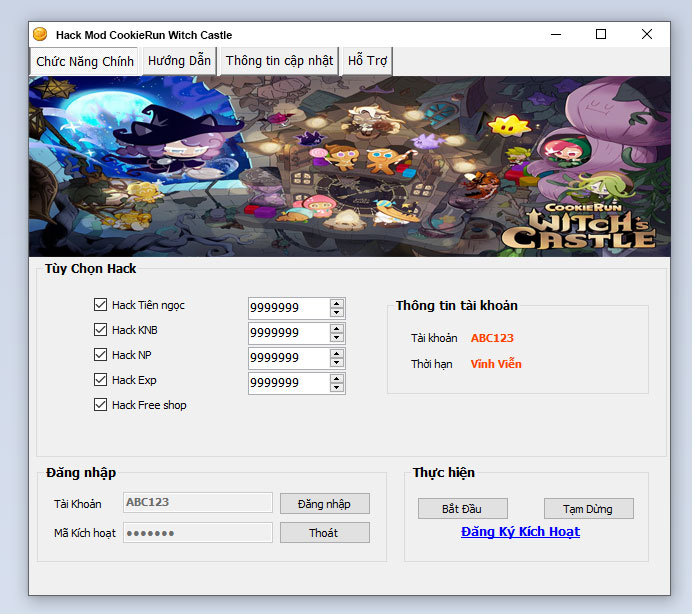
Task: Switch to the Chức Năng Chính tab
Action: pyautogui.click(x=84, y=61)
